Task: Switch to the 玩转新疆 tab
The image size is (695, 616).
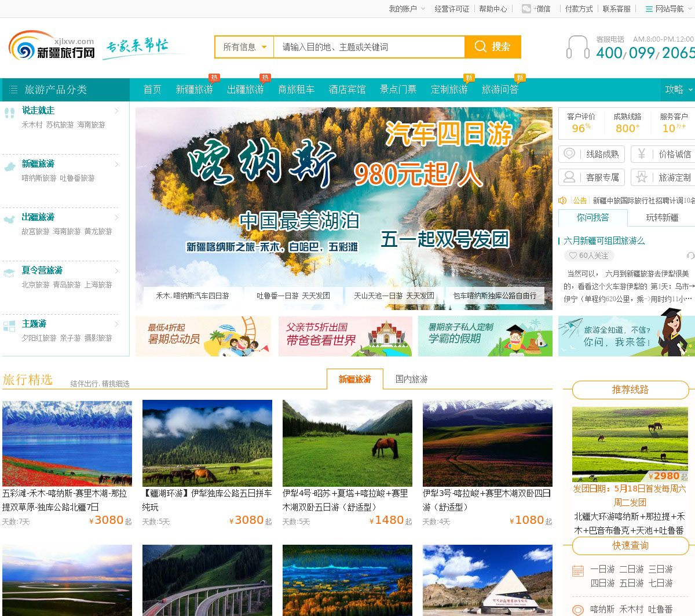Action: (662, 217)
